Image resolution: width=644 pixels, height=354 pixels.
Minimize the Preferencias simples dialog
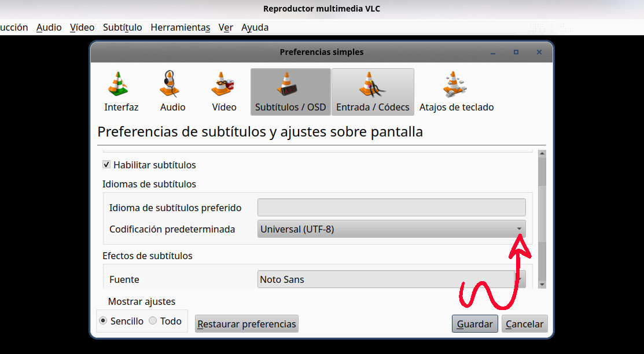pos(493,52)
